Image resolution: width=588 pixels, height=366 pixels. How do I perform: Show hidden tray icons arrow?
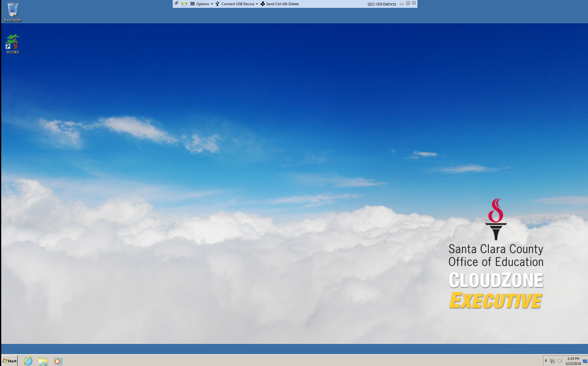[x=546, y=361]
